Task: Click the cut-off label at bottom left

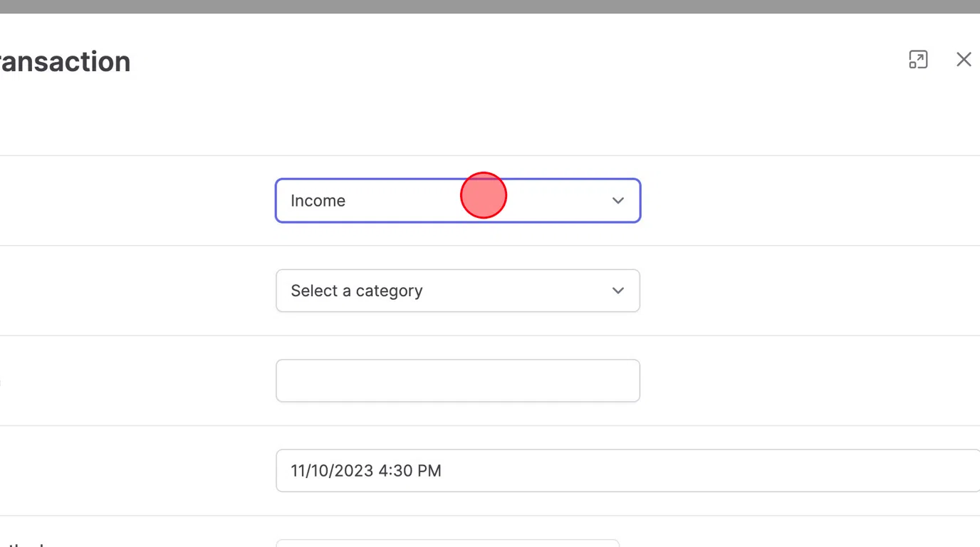Action: click(x=21, y=543)
